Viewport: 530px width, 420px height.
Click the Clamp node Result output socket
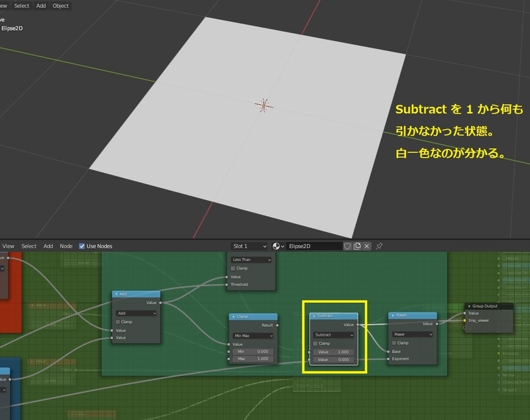(277, 325)
